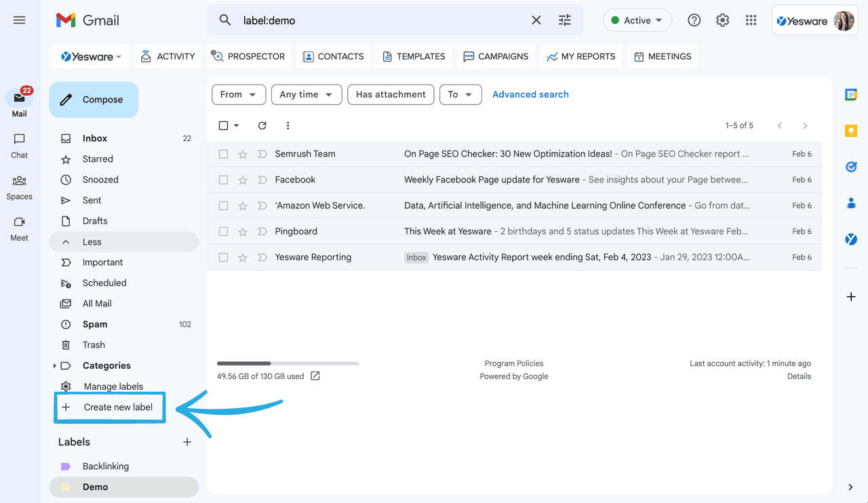Image resolution: width=868 pixels, height=503 pixels.
Task: Open Google Keep from the right sidebar
Action: click(850, 130)
